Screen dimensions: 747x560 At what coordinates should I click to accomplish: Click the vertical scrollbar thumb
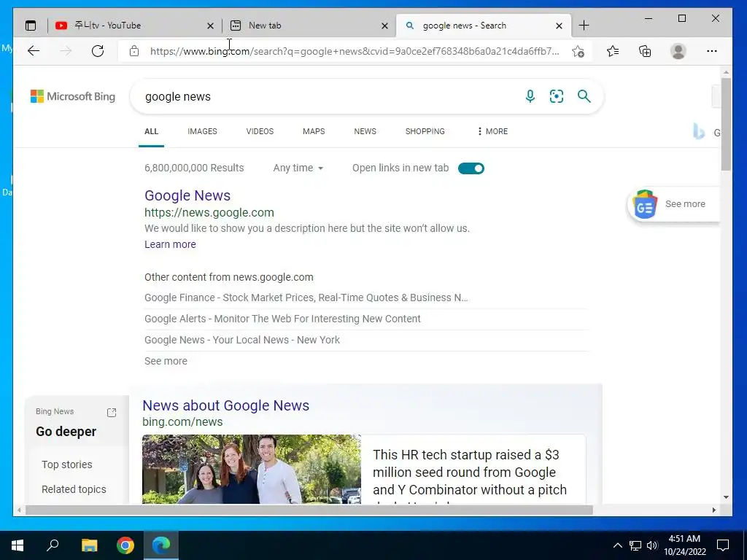point(726,124)
